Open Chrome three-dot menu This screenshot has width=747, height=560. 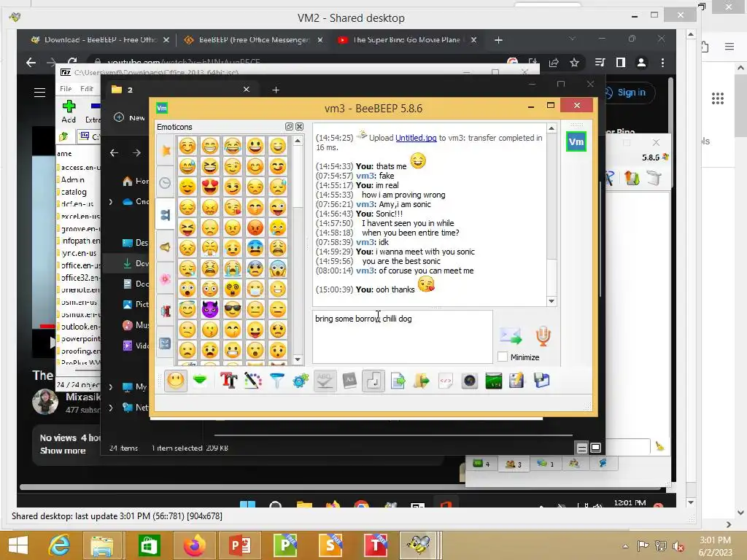click(662, 63)
